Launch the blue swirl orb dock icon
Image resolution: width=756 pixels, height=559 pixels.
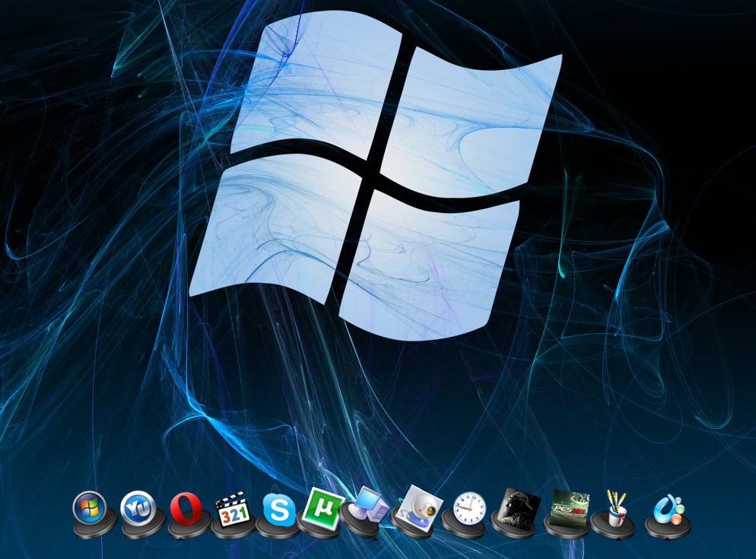[x=669, y=510]
